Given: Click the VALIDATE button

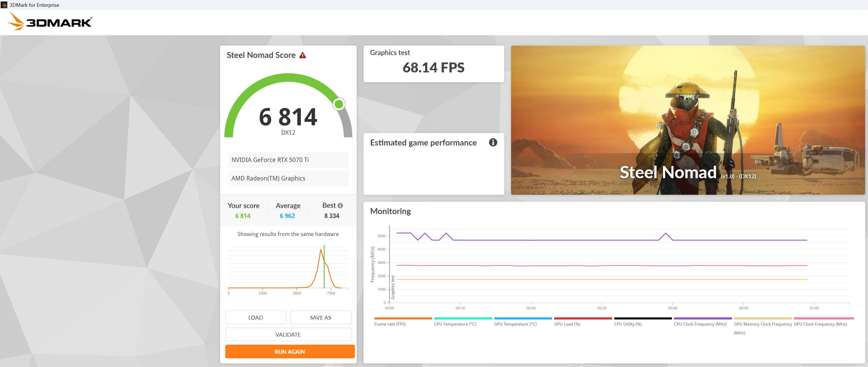Looking at the screenshot, I should coord(288,335).
